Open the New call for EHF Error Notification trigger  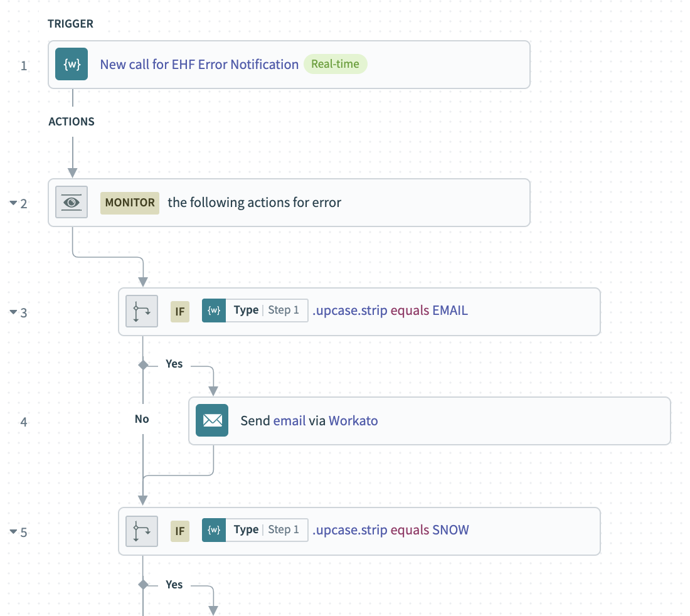click(199, 64)
